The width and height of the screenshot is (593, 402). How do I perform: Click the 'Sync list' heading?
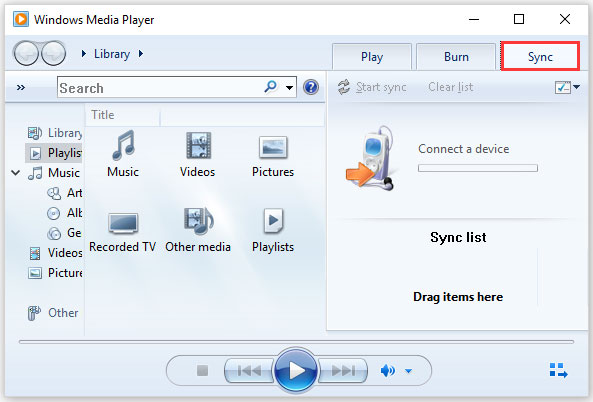pos(458,237)
